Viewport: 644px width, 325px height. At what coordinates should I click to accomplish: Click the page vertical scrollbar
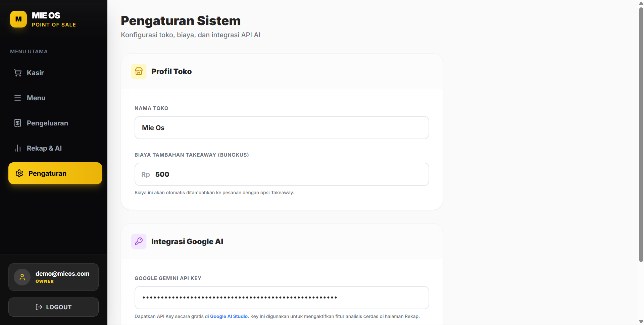pos(641,134)
